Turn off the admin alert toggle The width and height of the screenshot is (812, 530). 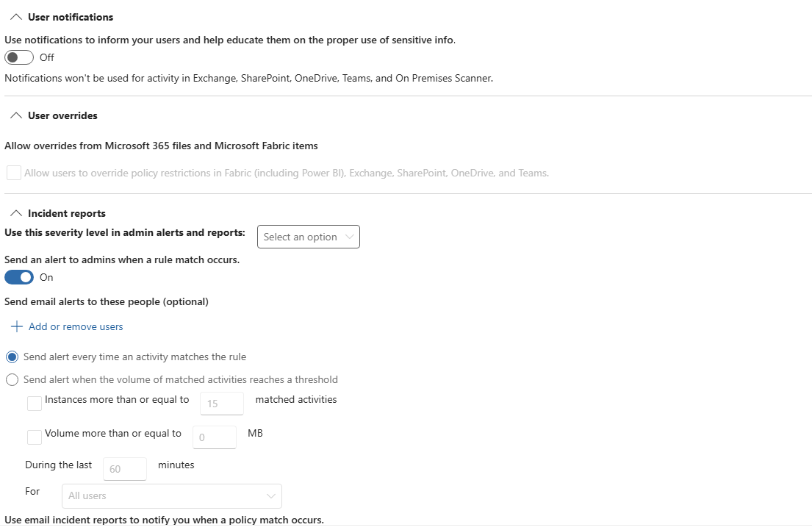[19, 277]
